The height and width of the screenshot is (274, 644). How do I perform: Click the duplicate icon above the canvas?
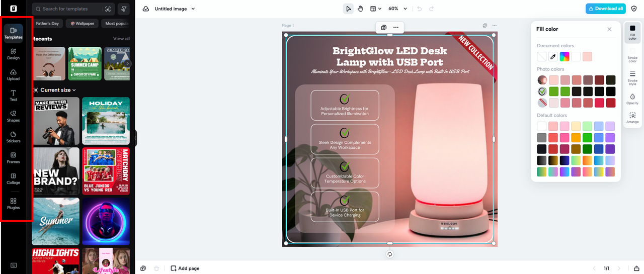(x=383, y=27)
